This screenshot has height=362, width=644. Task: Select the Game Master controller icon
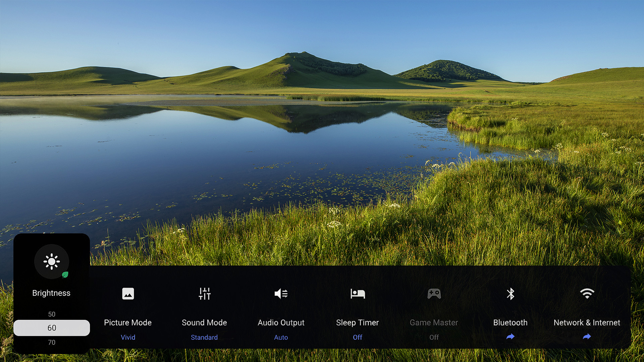[434, 293]
